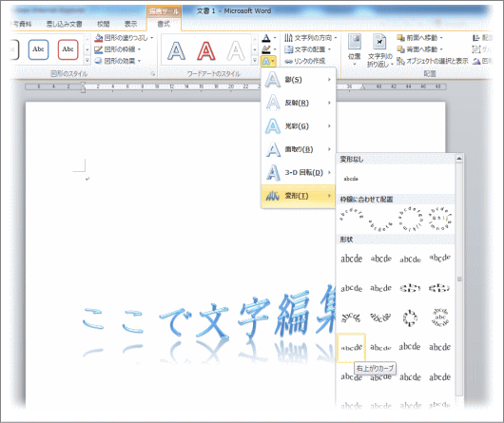Expand the shape styles gallery

pyautogui.click(x=87, y=61)
